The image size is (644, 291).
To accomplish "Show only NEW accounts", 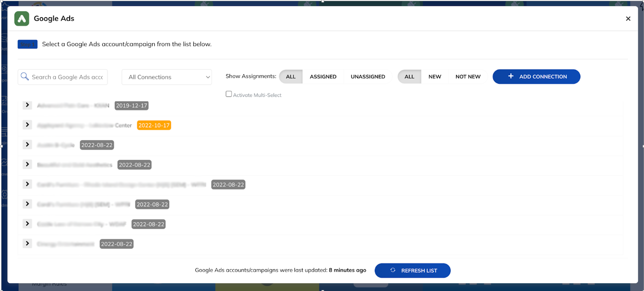I will pos(435,77).
